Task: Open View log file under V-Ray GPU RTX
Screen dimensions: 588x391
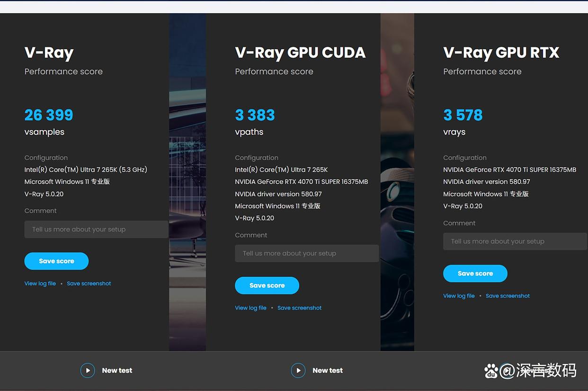Action: [459, 296]
